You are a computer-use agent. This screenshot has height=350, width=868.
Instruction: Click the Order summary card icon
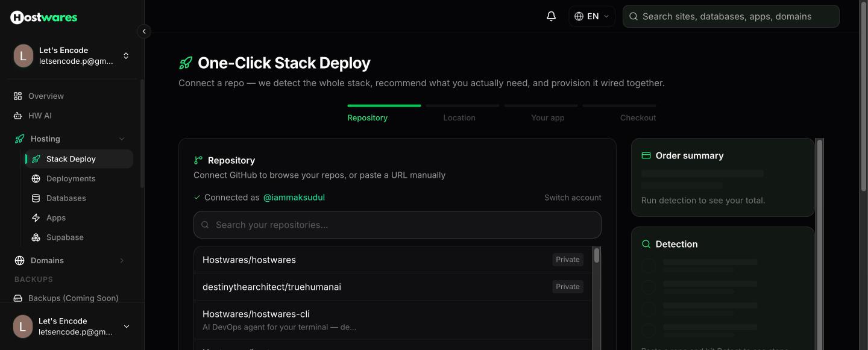point(646,155)
